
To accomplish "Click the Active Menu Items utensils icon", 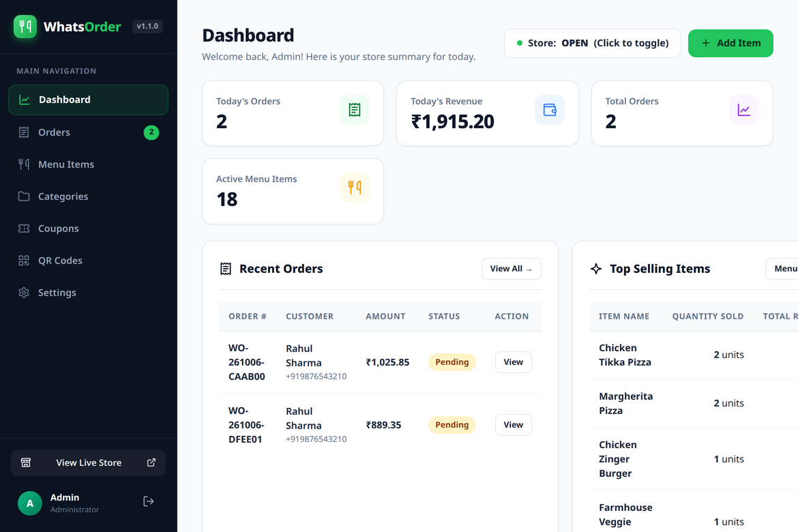I will 355,188.
